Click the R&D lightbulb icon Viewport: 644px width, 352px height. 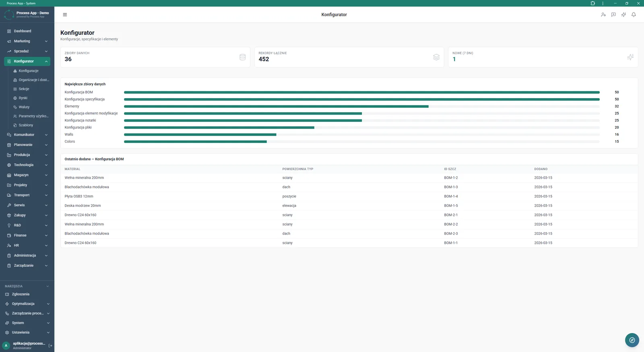(x=9, y=225)
